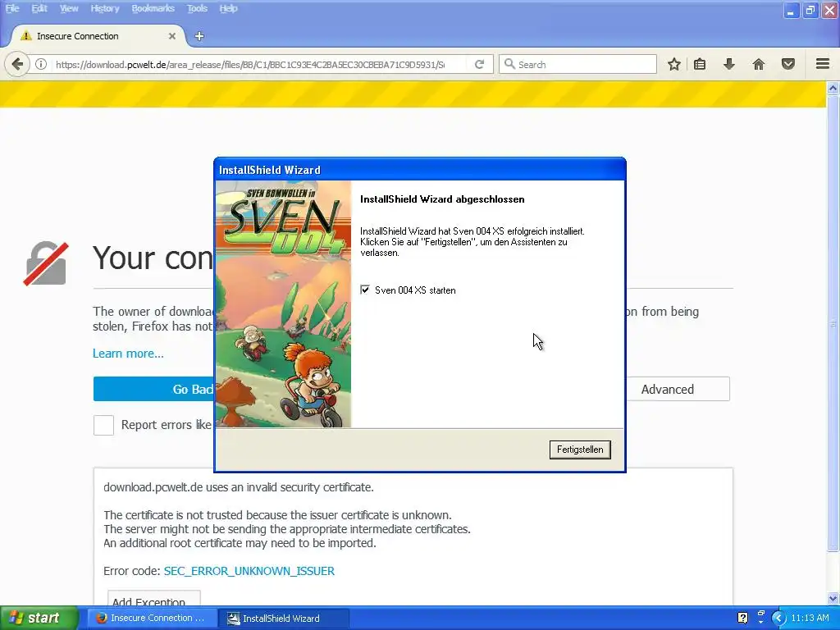Open the Bookmarks menu

click(153, 8)
